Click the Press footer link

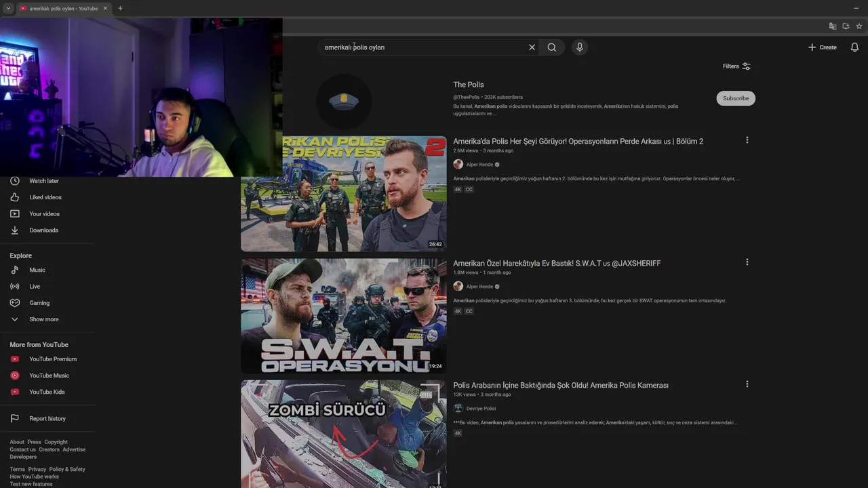[34, 442]
